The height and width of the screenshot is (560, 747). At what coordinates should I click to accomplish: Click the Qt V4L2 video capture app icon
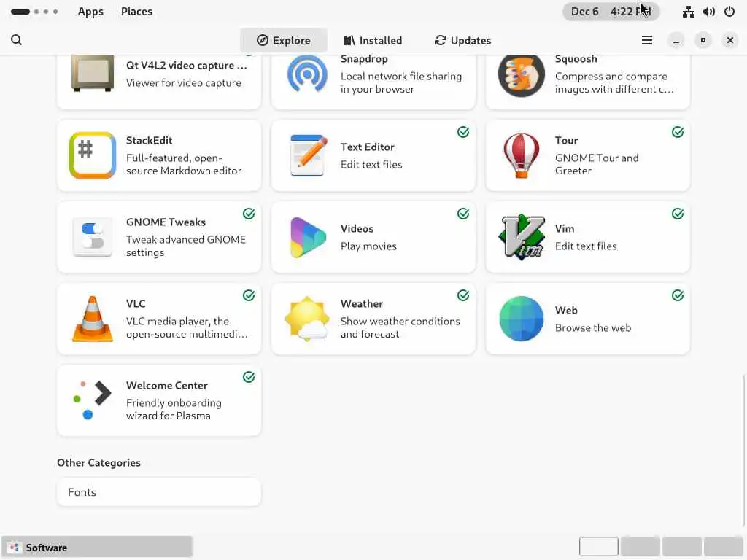[93, 72]
